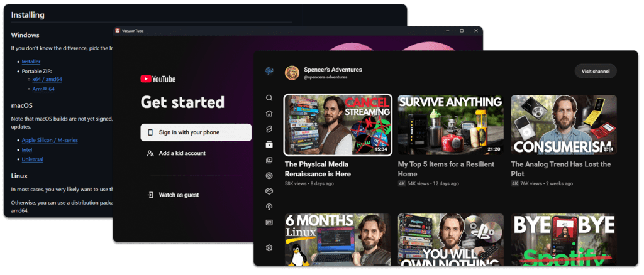Click the guest arrow icon by Watch as guest
Viewport: 644px width, 275px height.
(150, 195)
